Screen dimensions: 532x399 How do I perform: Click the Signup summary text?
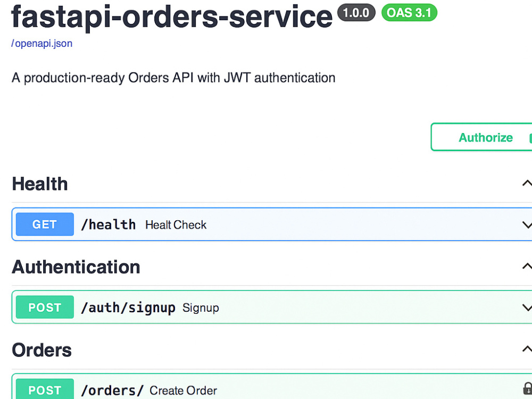[201, 308]
